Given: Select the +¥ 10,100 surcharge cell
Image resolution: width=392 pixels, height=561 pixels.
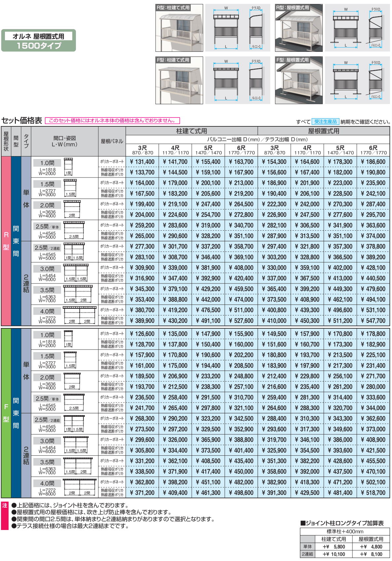Looking at the screenshot, I should (x=334, y=554).
